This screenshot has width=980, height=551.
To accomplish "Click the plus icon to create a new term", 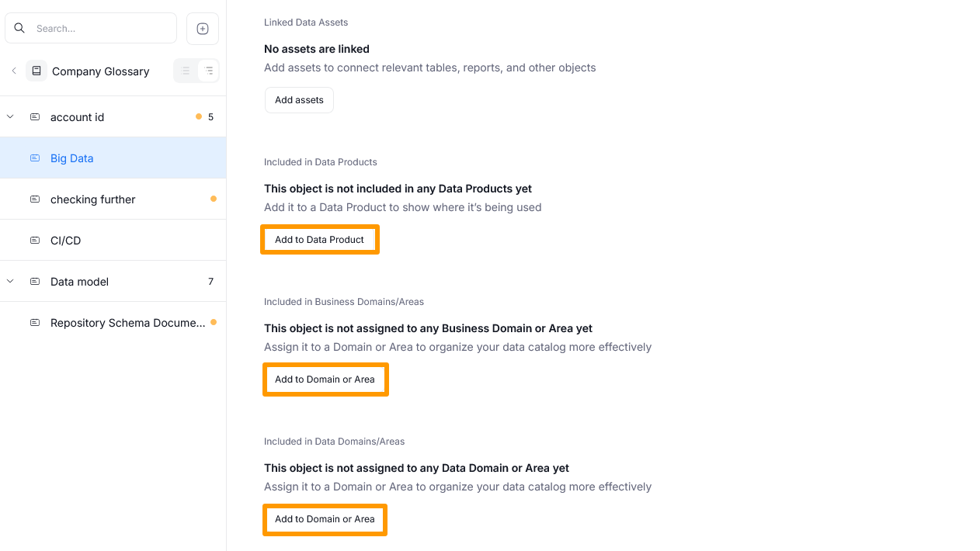I will click(202, 28).
